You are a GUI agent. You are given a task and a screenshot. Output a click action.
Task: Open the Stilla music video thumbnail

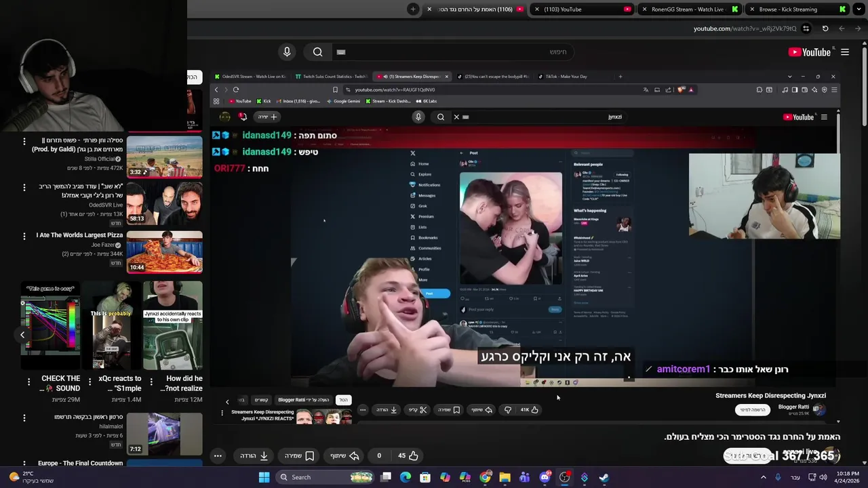pos(164,157)
